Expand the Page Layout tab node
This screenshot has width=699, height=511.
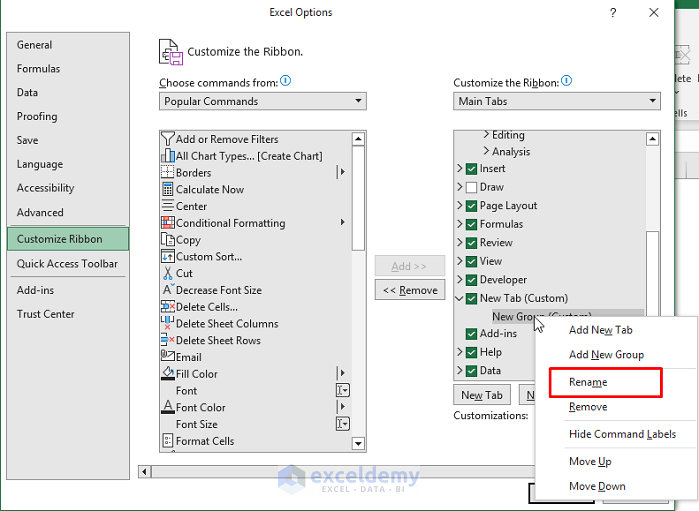tap(460, 205)
